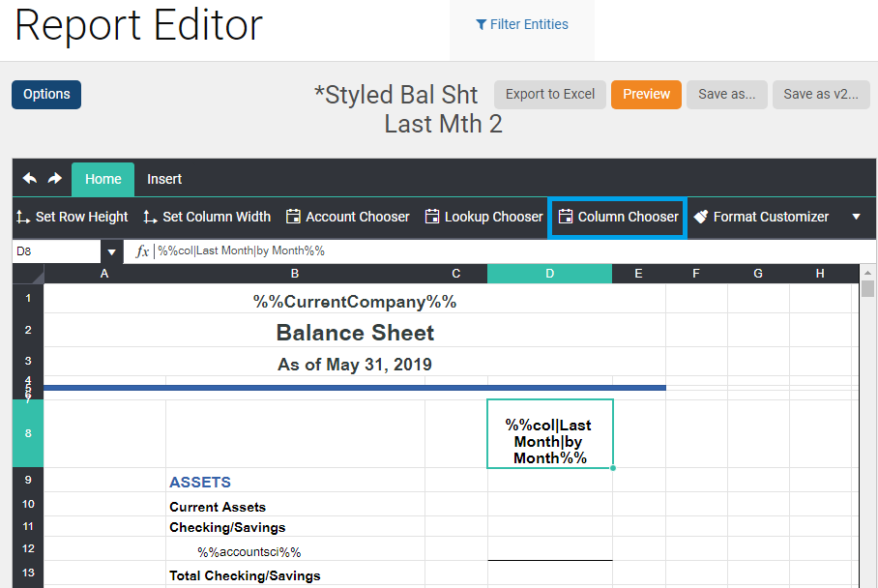Click the redo arrow icon
878x588 pixels.
click(55, 179)
